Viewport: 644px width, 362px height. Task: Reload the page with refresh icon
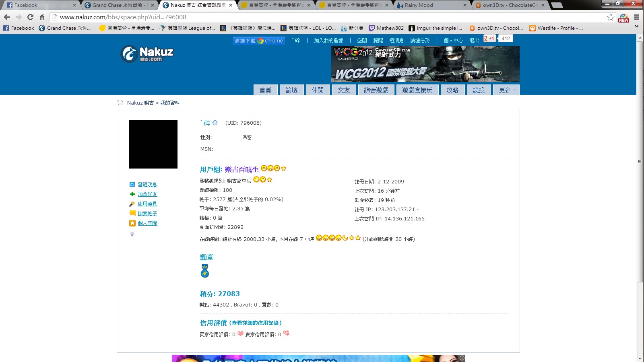tap(30, 17)
